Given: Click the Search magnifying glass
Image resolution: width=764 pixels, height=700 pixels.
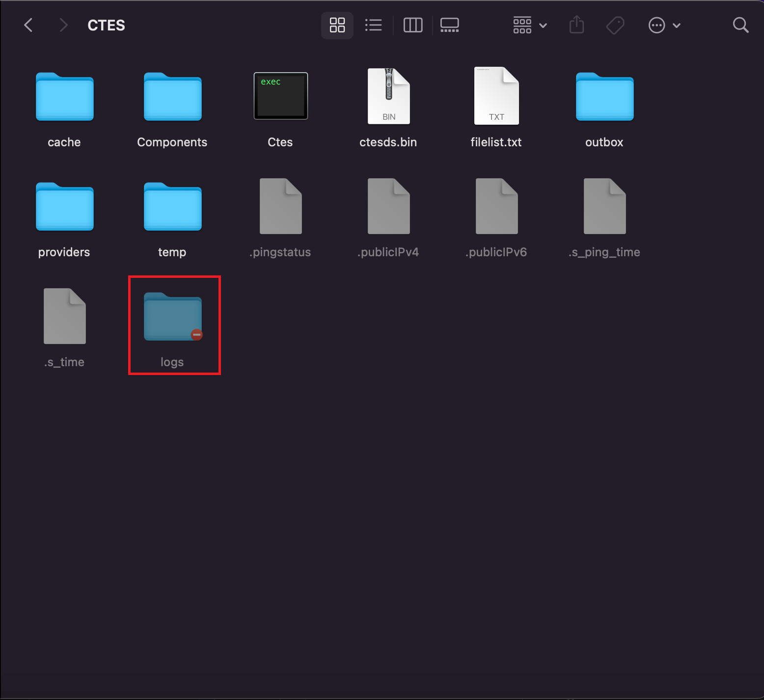Looking at the screenshot, I should coord(740,25).
